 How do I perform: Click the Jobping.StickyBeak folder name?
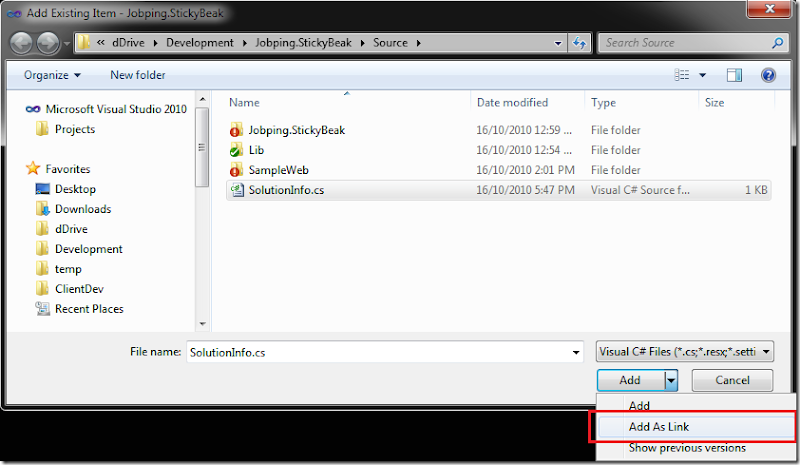click(x=296, y=130)
